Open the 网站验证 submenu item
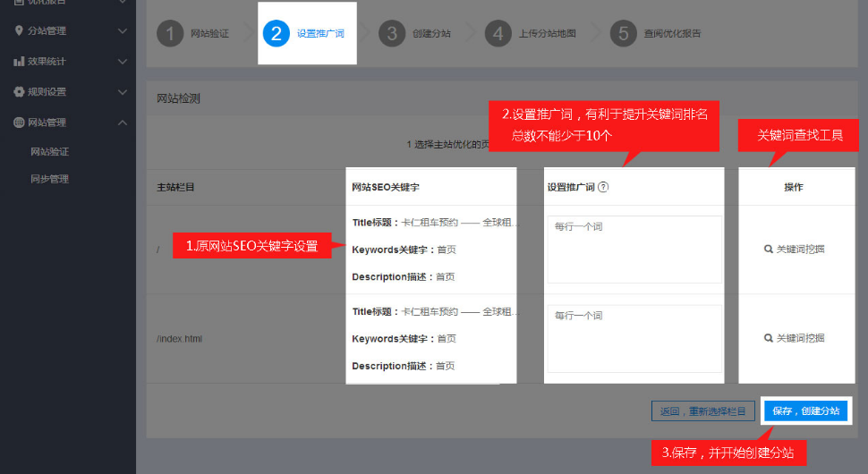Viewport: 868px width, 474px height. [x=50, y=151]
